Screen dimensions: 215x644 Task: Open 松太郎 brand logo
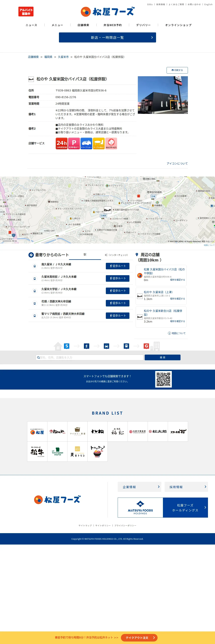[x=158, y=432]
